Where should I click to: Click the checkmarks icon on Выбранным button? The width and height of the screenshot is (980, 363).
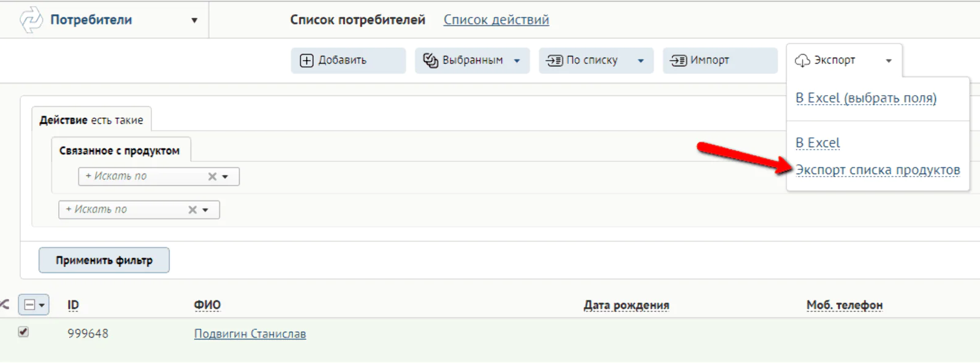431,60
